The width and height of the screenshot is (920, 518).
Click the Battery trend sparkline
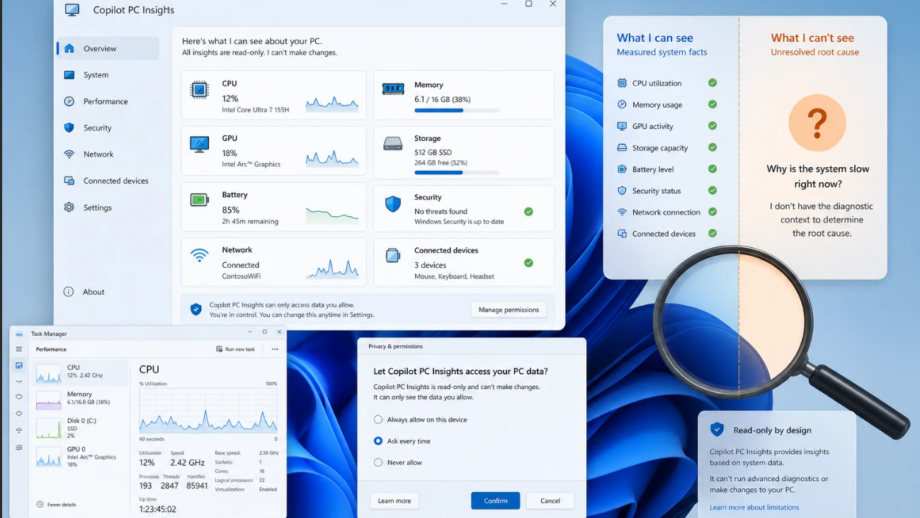point(332,215)
